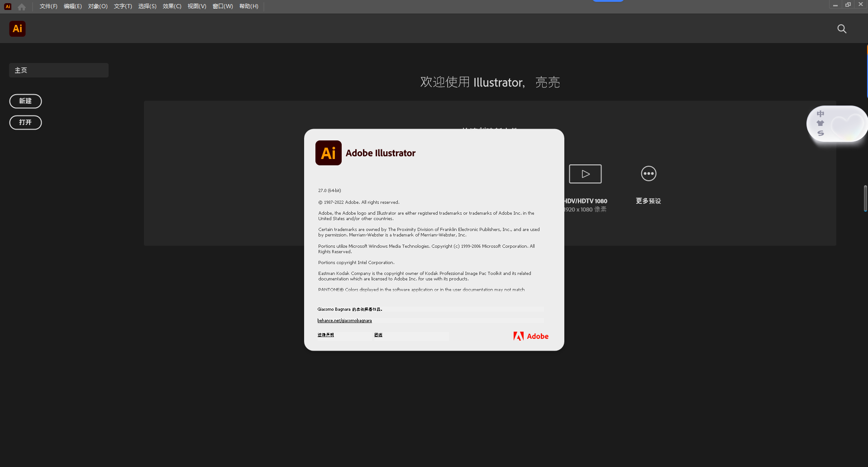Click the 法律声明 link in the About dialog
This screenshot has height=467, width=868.
coord(325,335)
